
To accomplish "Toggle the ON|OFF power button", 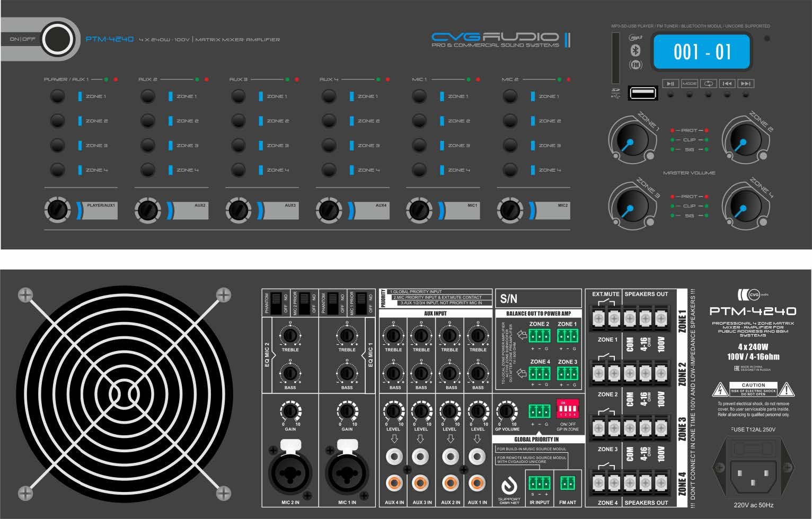I will pyautogui.click(x=58, y=39).
